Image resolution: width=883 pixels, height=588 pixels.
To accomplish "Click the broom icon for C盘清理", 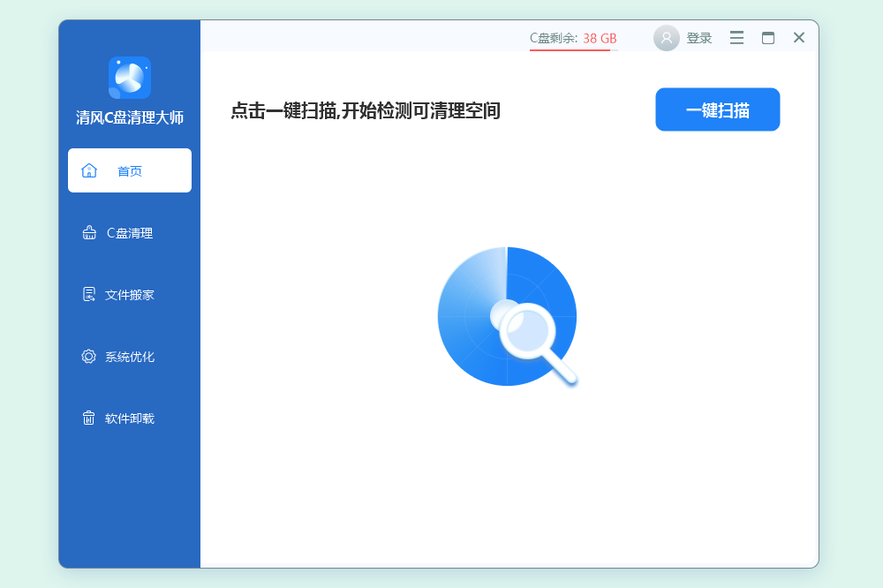I will coord(89,233).
